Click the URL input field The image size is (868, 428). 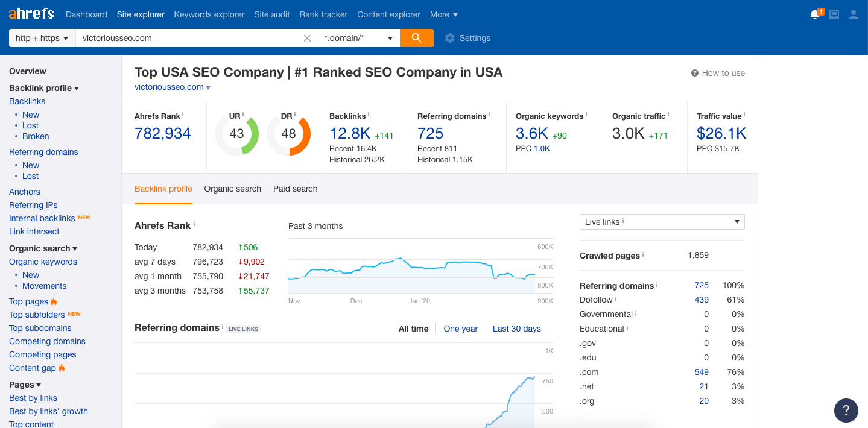(x=187, y=38)
